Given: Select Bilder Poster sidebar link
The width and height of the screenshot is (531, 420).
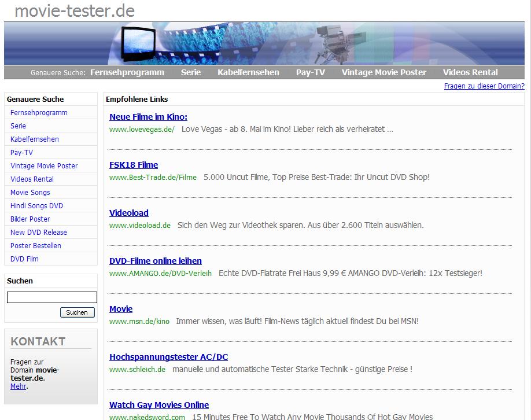Looking at the screenshot, I should coord(30,219).
